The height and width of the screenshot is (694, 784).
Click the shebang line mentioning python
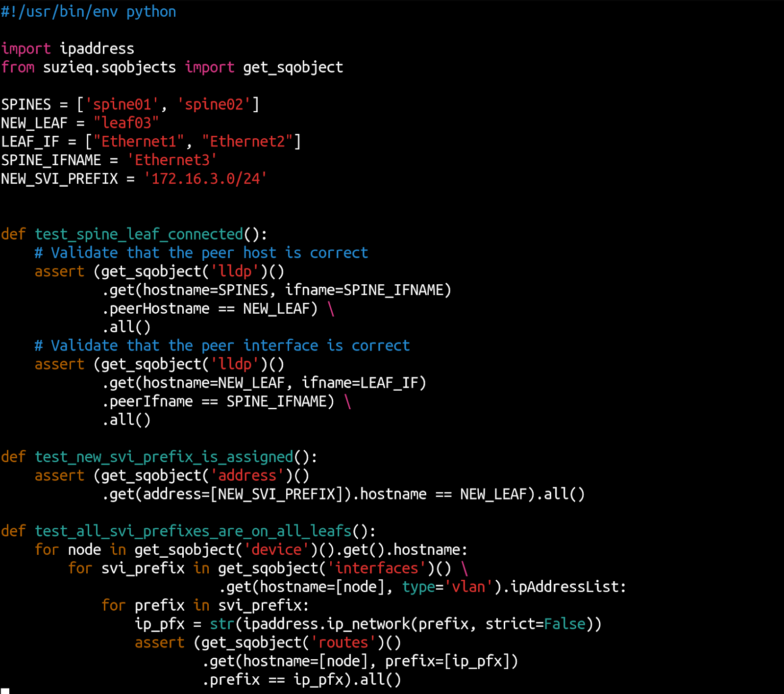[x=88, y=11]
